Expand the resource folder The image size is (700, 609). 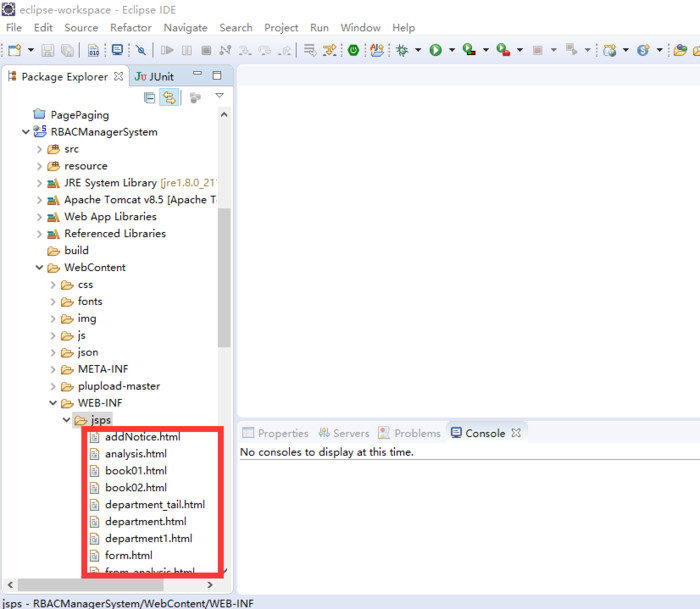pyautogui.click(x=39, y=166)
